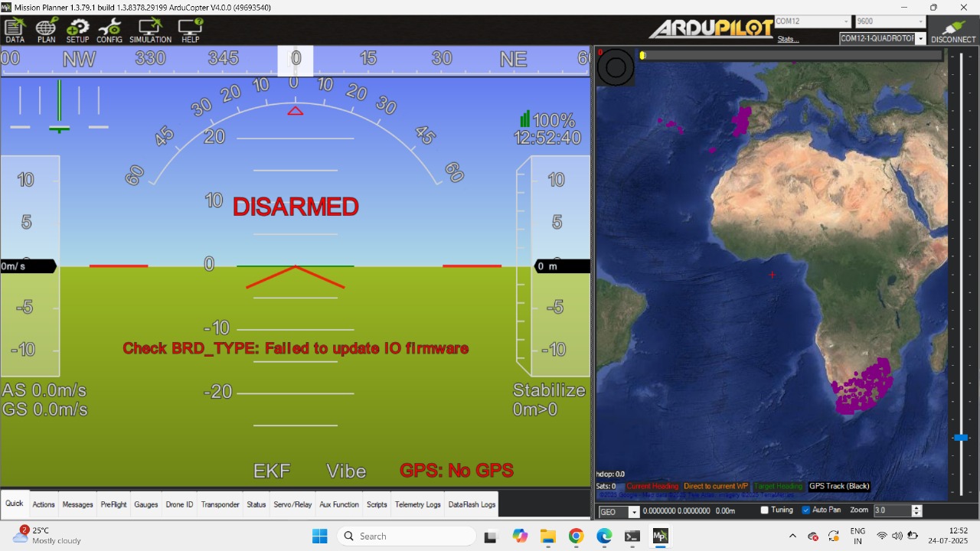
Task: Open the DATA flight data view
Action: [x=15, y=31]
